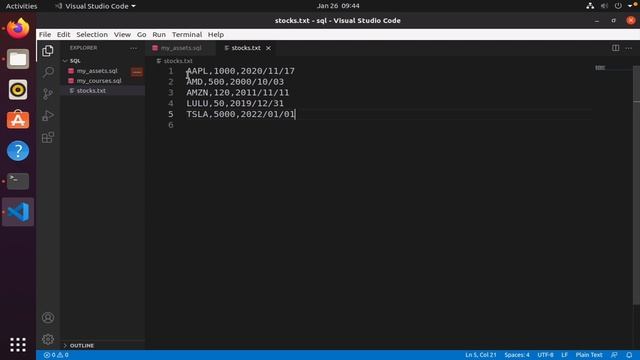Open the File menu
The image size is (640, 360).
tap(45, 34)
